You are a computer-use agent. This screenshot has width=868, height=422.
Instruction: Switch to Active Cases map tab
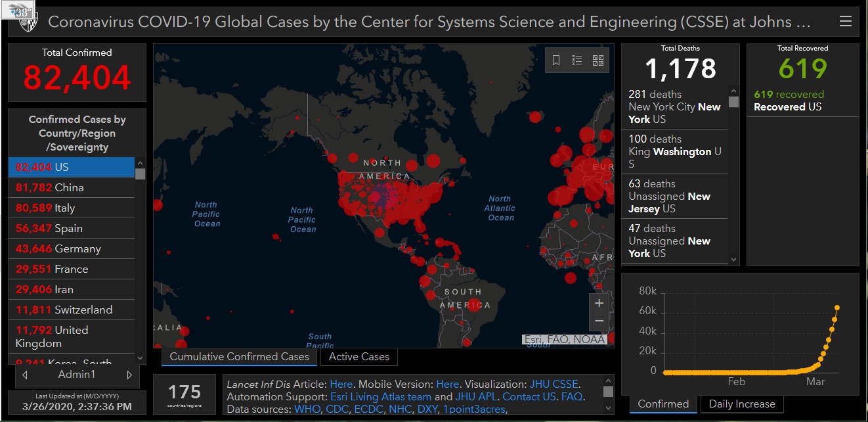tap(359, 357)
